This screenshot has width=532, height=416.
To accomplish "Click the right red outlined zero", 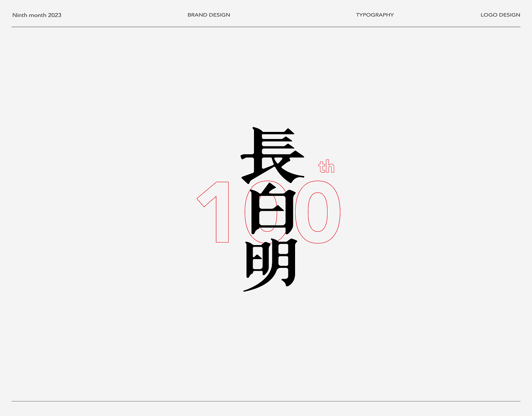I will click(318, 212).
